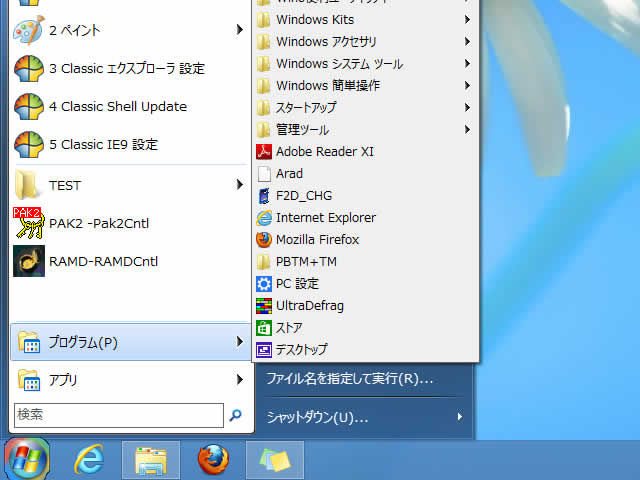Launch Firefox from the taskbar
Screen dimensions: 640x480
point(213,460)
